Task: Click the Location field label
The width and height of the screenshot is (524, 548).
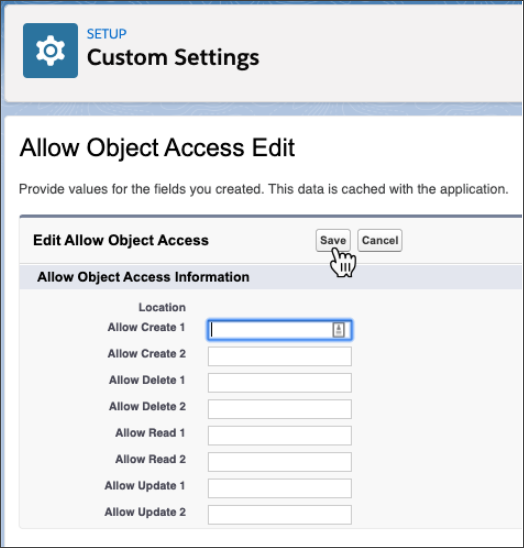Action: point(162,307)
